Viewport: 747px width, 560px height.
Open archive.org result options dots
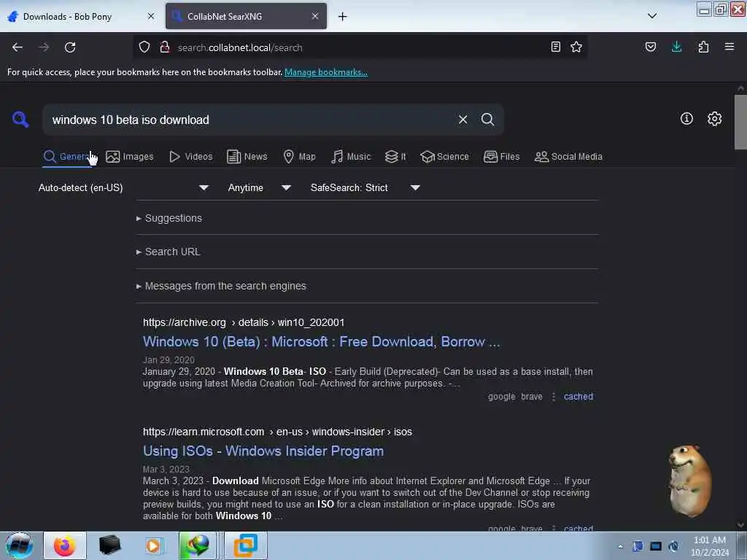point(553,396)
